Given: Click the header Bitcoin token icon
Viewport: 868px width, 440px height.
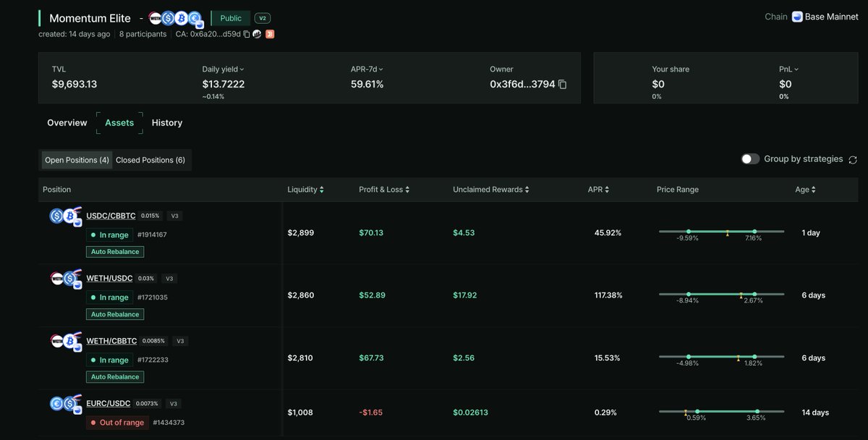Looking at the screenshot, I should (x=181, y=18).
